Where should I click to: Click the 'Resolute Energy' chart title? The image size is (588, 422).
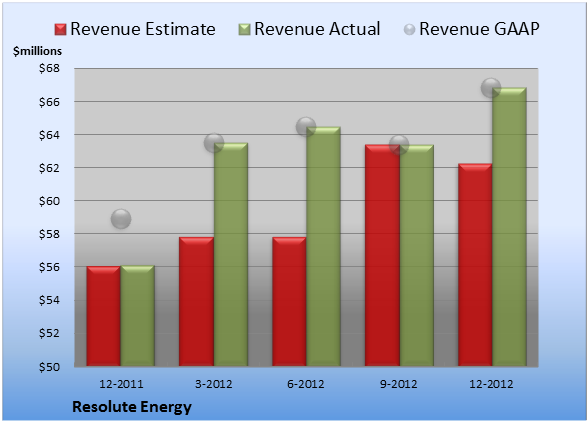pos(132,407)
